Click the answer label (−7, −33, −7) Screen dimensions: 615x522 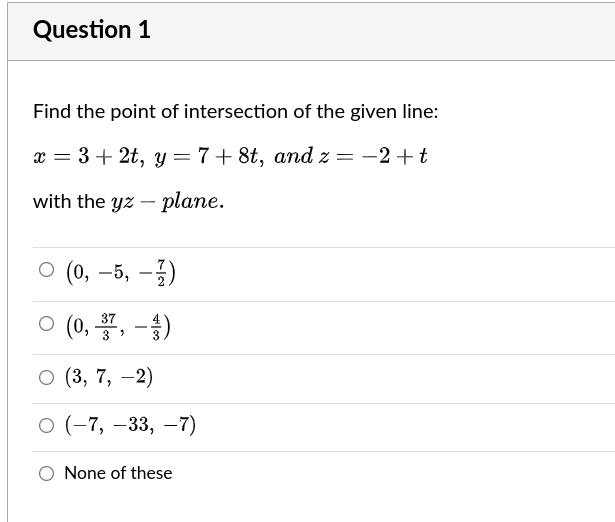pos(130,425)
